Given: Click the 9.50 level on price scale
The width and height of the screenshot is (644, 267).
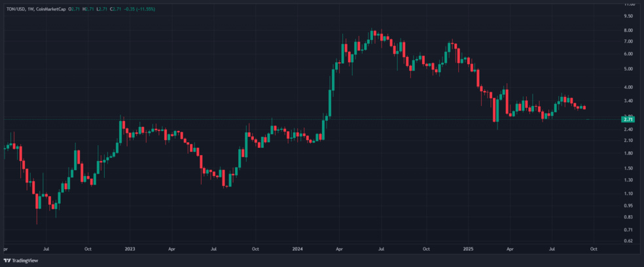Looking at the screenshot, I should [x=628, y=16].
